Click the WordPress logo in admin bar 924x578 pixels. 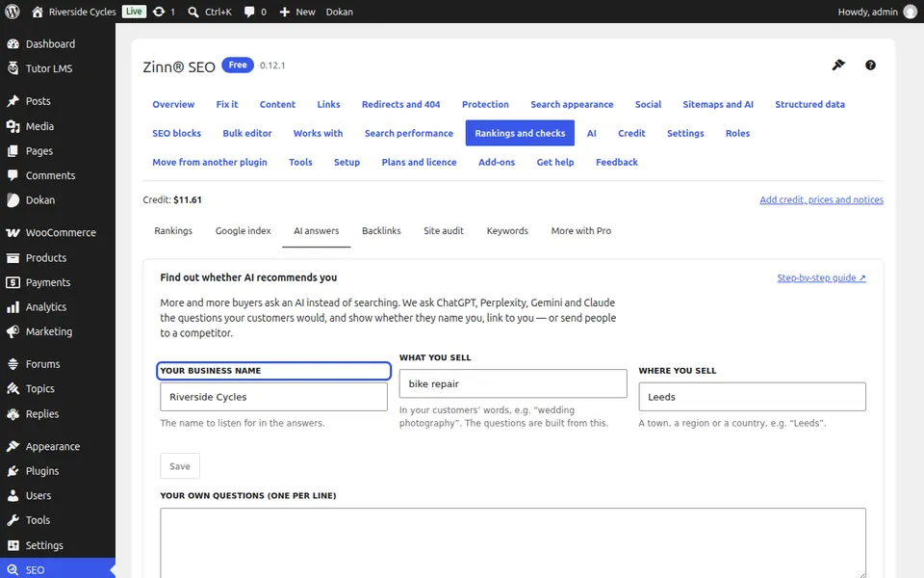tap(13, 12)
